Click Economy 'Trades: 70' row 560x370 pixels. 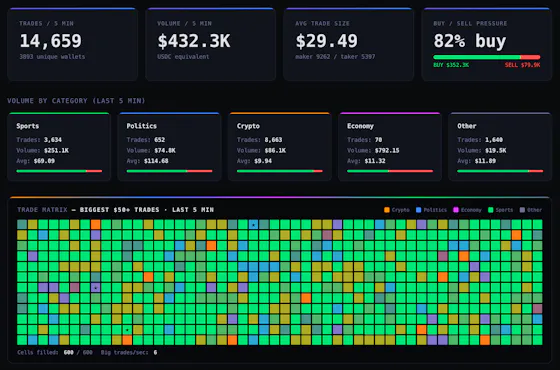coord(365,140)
